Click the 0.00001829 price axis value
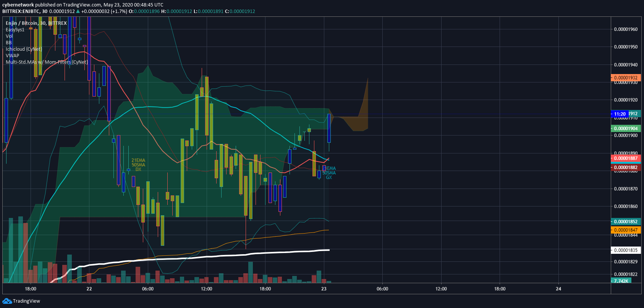This screenshot has height=308, width=644. point(626,262)
